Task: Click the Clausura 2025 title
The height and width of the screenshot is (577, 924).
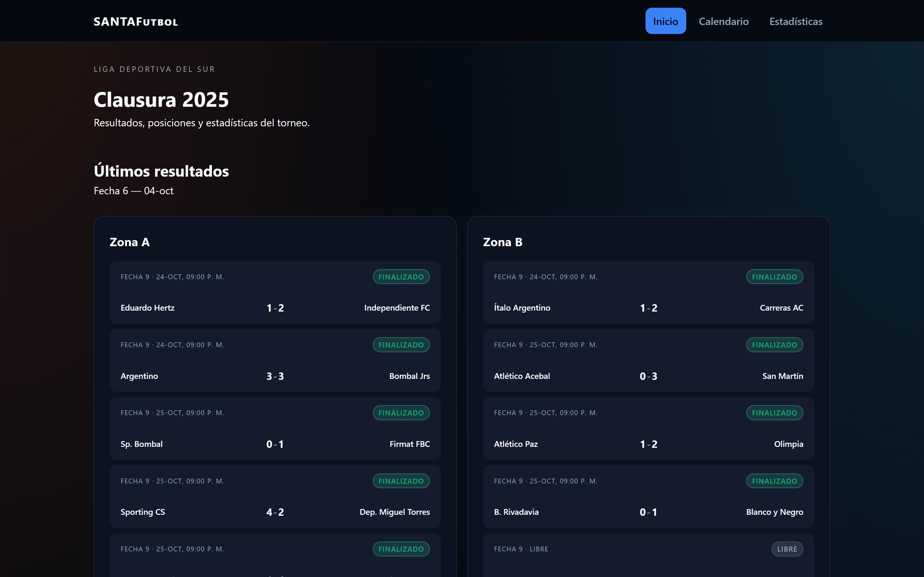Action: coord(161,100)
